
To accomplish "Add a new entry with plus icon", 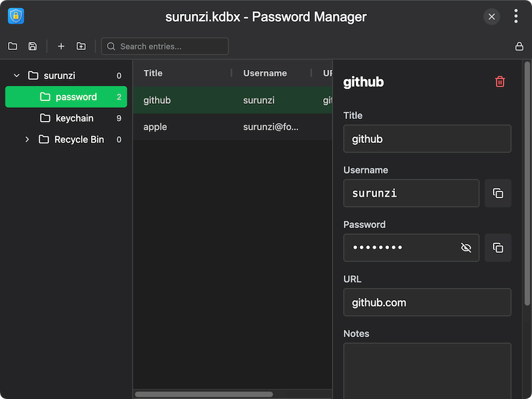I will pyautogui.click(x=61, y=47).
